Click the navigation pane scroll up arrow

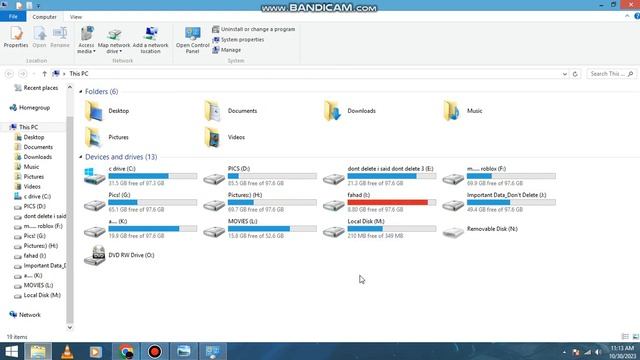(x=70, y=87)
